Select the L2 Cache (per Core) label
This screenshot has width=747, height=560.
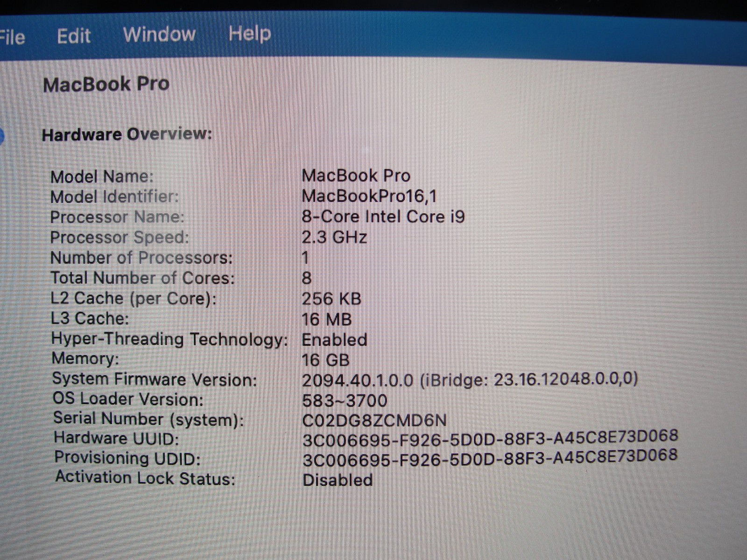(134, 299)
